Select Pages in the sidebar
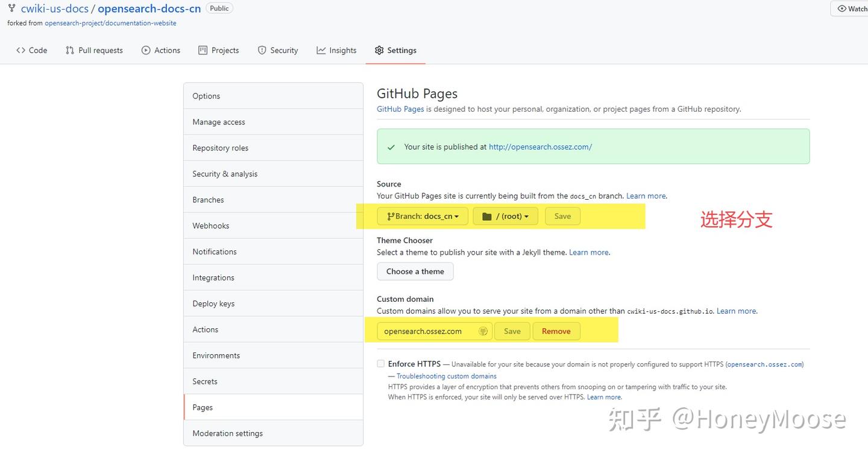Viewport: 868px width, 458px height. coord(273,407)
